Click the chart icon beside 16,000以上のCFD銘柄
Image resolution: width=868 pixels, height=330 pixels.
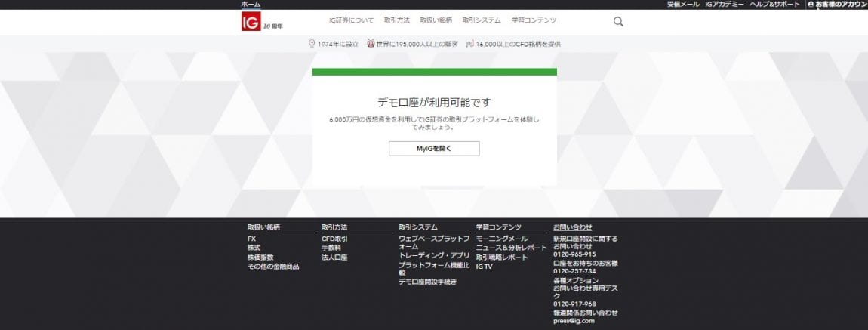[470, 44]
